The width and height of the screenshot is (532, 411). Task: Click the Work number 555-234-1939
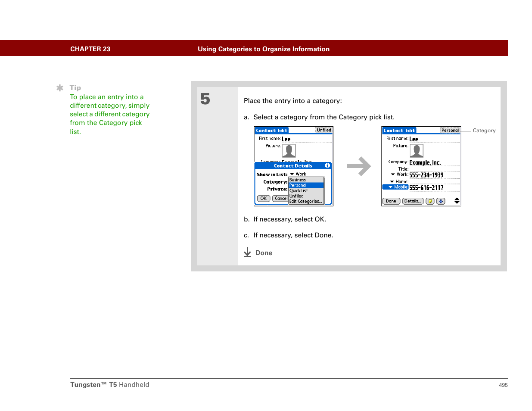click(x=426, y=175)
